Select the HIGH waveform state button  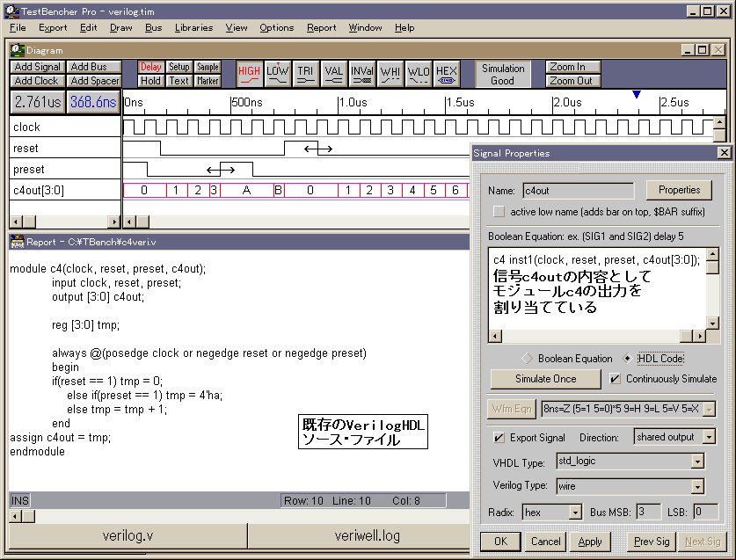click(250, 74)
